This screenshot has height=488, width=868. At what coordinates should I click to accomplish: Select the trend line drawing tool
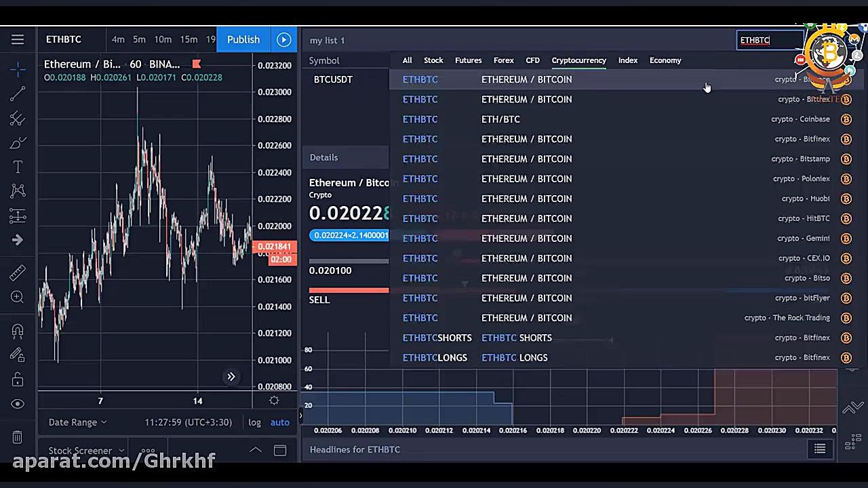[18, 94]
